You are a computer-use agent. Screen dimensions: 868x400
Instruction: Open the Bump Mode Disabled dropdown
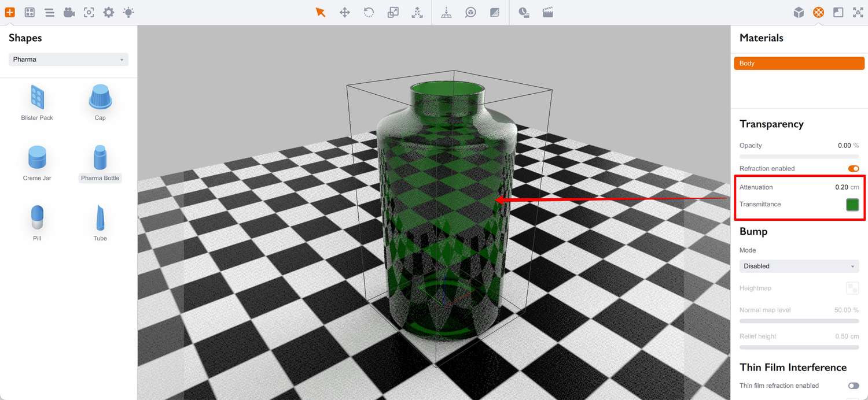coord(799,266)
